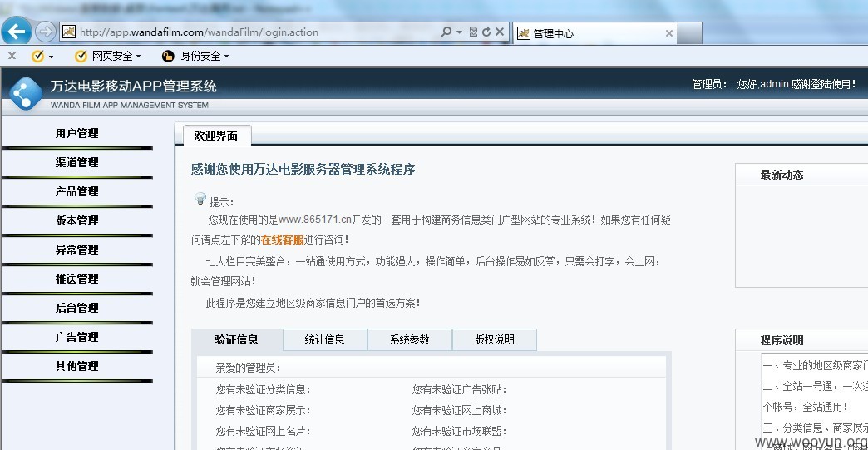Click the yellow checkmark toolbar icon

pos(37,56)
